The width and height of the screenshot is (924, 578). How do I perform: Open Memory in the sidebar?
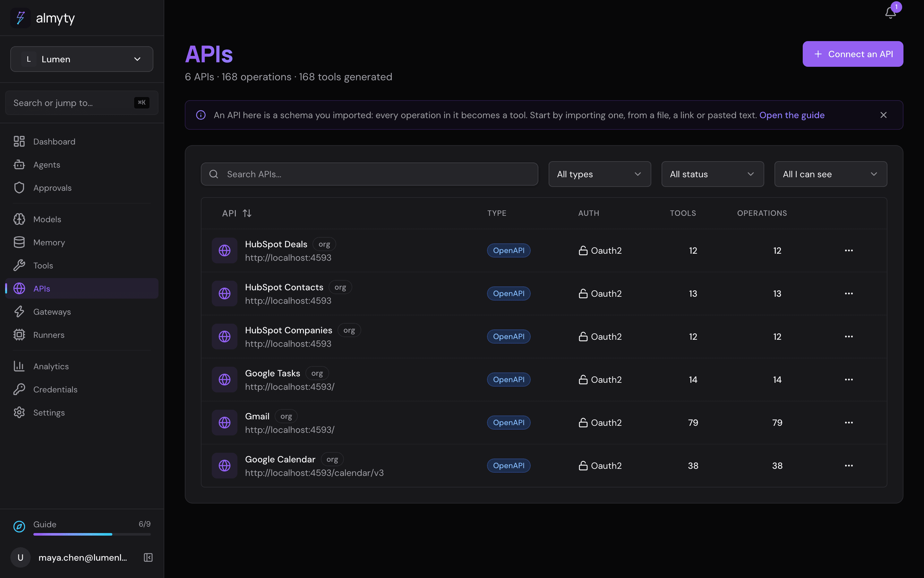click(x=82, y=242)
